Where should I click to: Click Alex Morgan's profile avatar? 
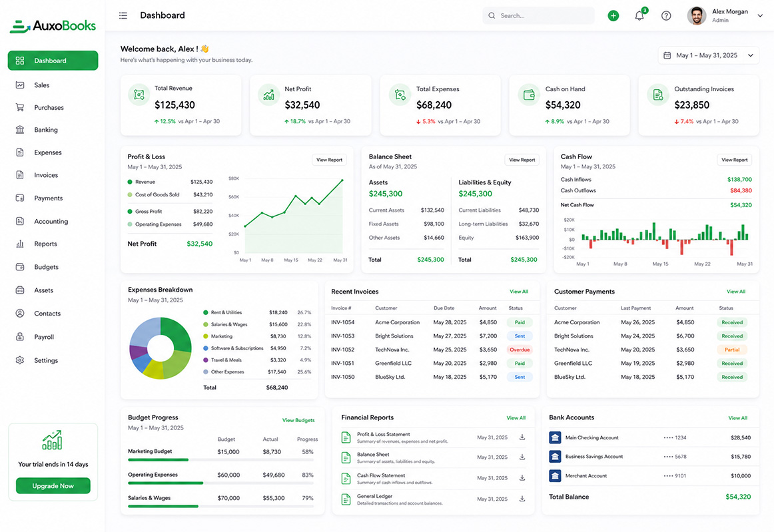pos(697,16)
